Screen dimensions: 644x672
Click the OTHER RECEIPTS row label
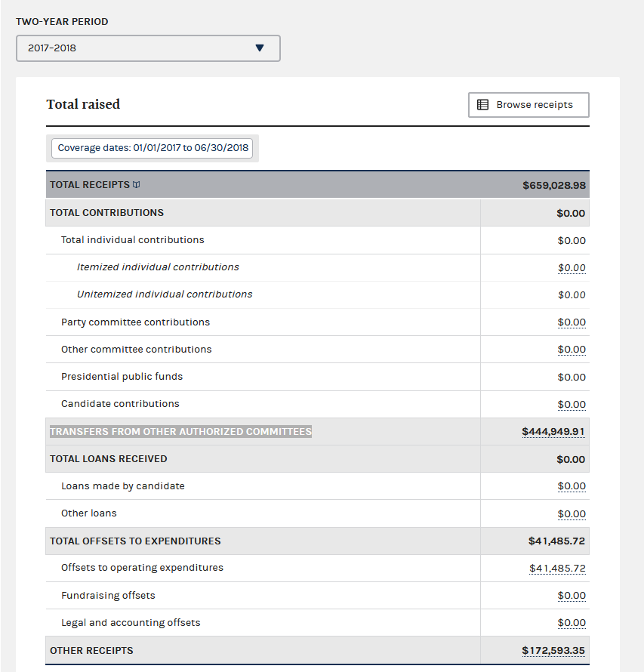point(91,651)
